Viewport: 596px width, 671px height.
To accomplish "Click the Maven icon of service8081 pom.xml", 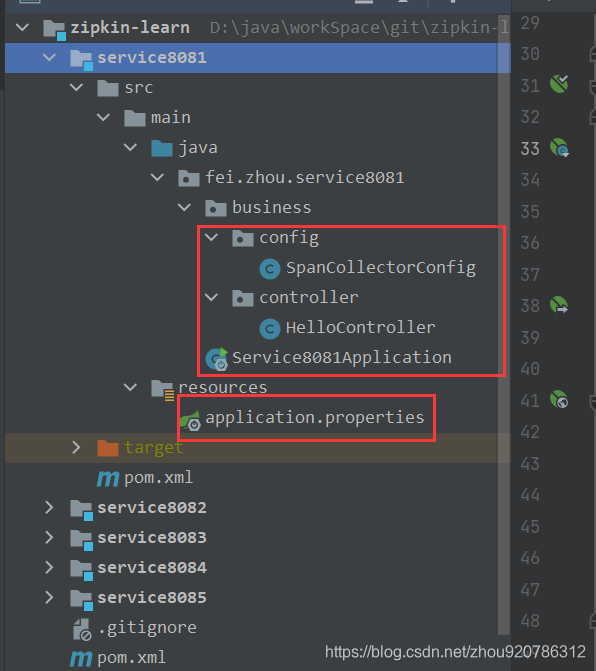I will click(x=108, y=478).
